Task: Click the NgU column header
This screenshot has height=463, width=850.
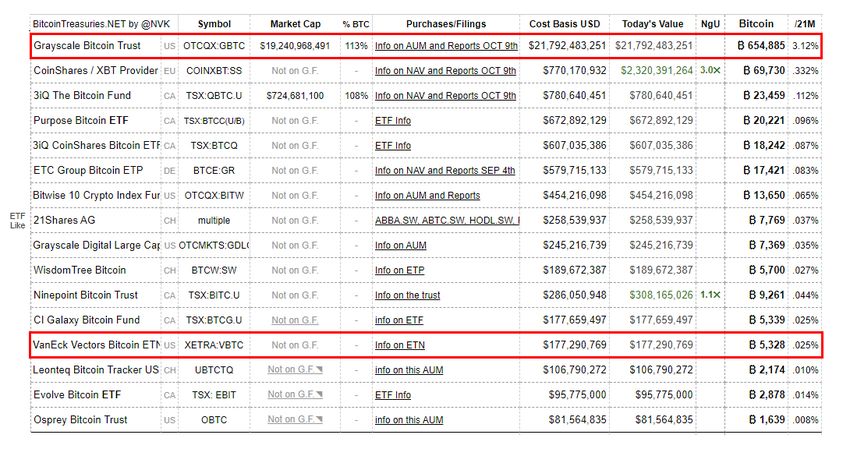Action: tap(710, 24)
